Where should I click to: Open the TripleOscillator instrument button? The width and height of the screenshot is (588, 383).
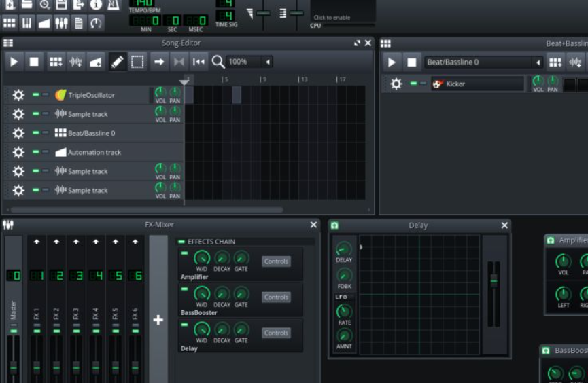pos(101,95)
